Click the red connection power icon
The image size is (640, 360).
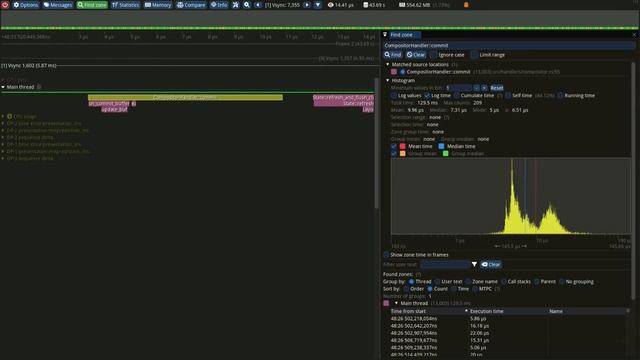[5, 5]
